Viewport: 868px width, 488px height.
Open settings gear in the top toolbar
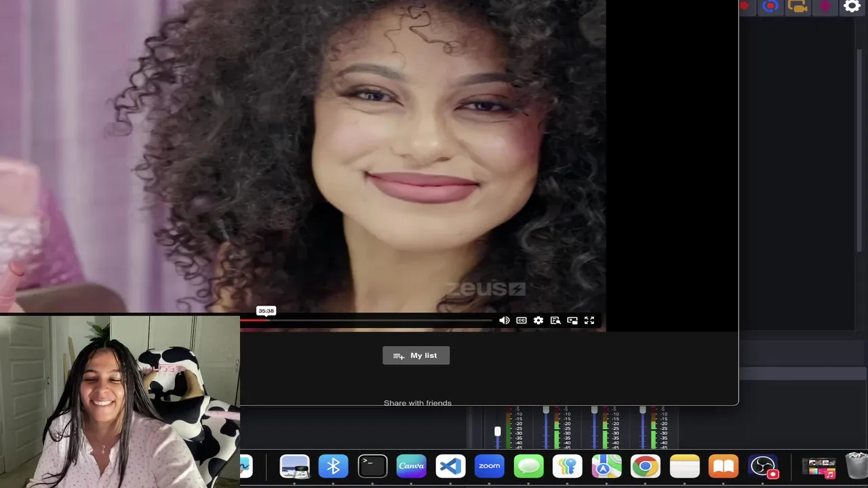point(852,7)
